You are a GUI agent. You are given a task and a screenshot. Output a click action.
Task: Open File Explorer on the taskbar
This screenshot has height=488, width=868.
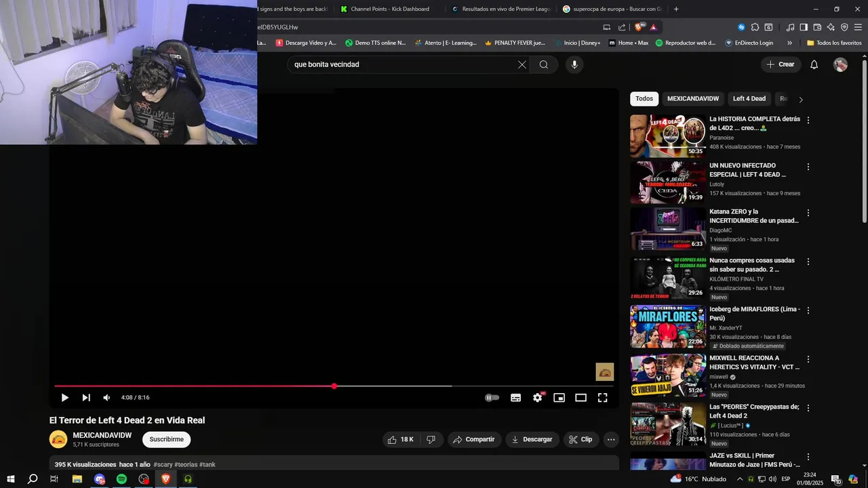[x=77, y=479]
